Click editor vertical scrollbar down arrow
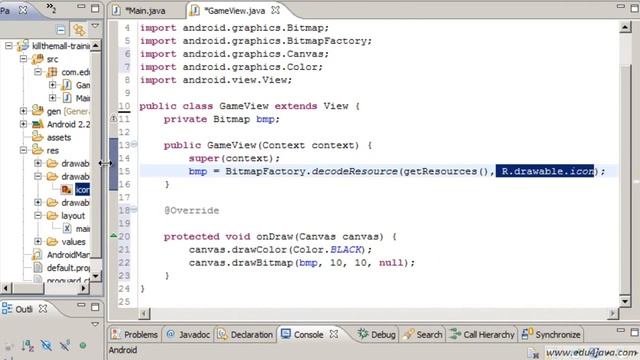Screen dimensions: 640x360 point(625,301)
